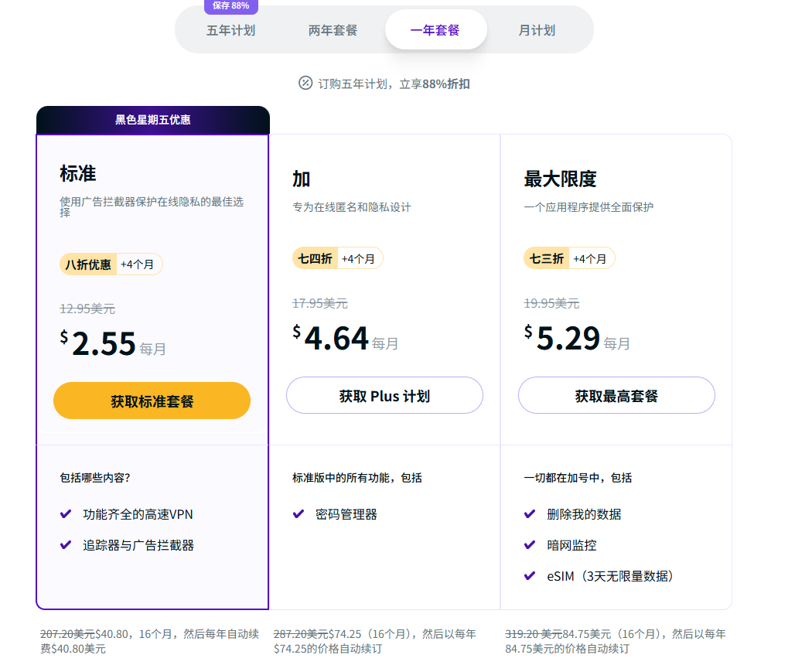Click the checkmark beside 功能齐全的高速VPN
This screenshot has height=665, width=812.
[x=67, y=513]
